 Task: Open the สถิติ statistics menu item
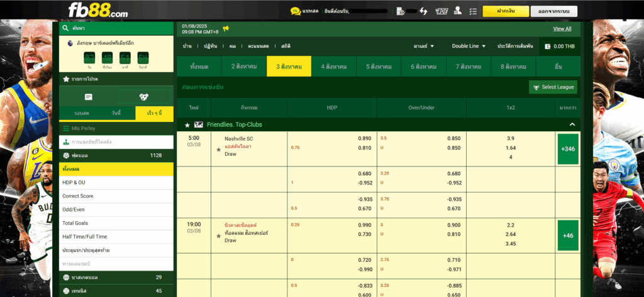286,46
